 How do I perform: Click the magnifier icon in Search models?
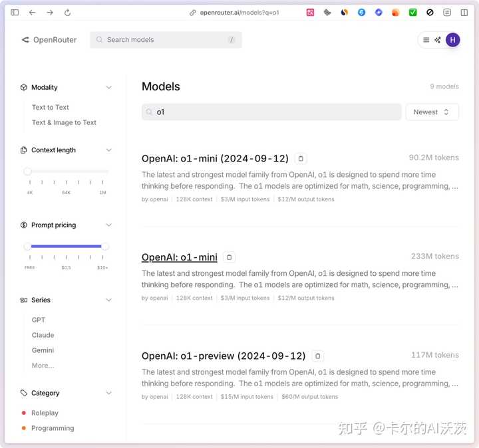point(99,40)
